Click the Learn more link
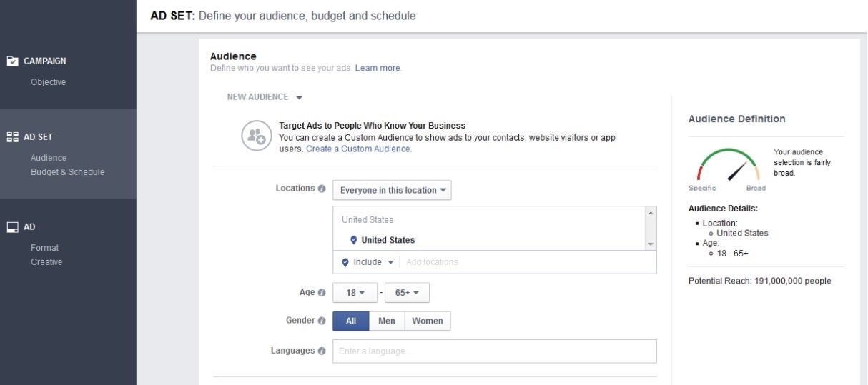Screen dimensions: 868x385 tap(378, 69)
